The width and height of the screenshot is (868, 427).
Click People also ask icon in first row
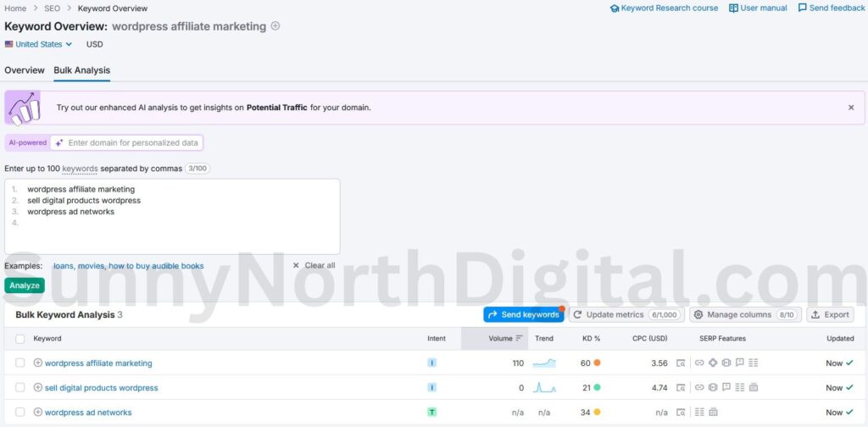[x=739, y=363]
